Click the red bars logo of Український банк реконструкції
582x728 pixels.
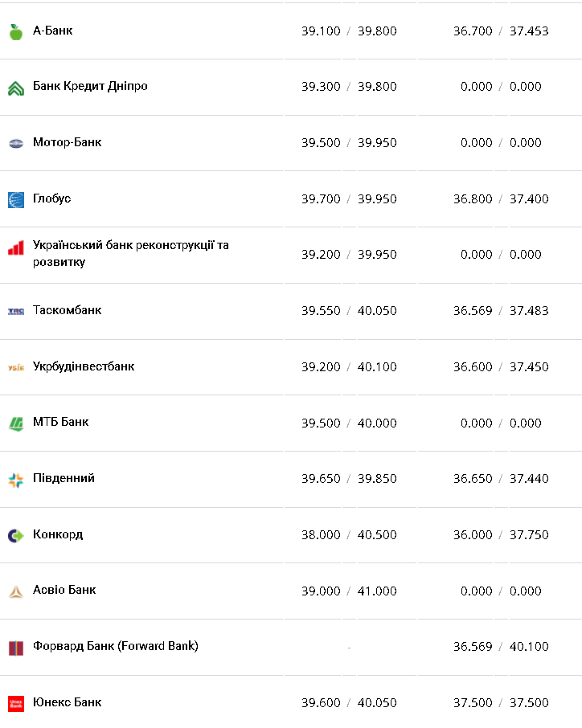(16, 247)
